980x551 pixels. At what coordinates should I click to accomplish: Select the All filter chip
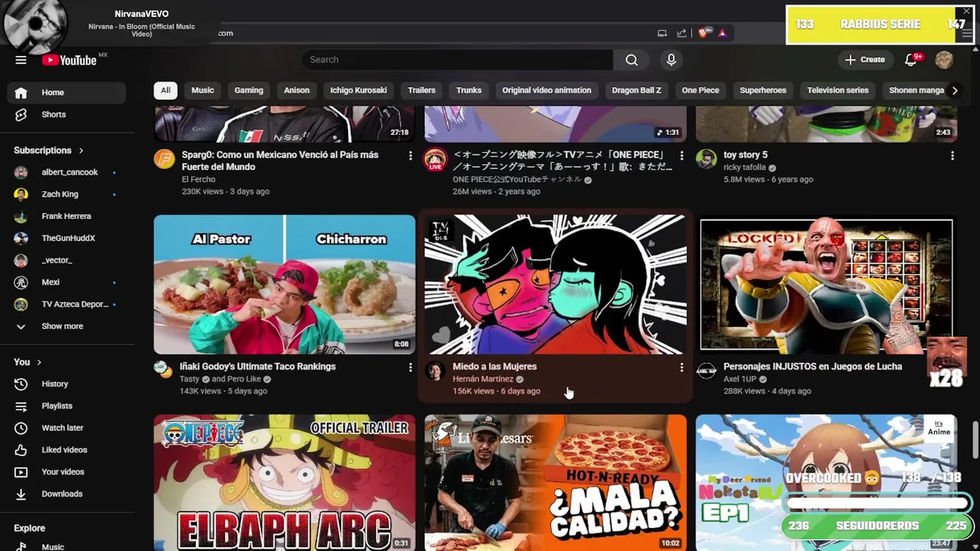pyautogui.click(x=165, y=90)
